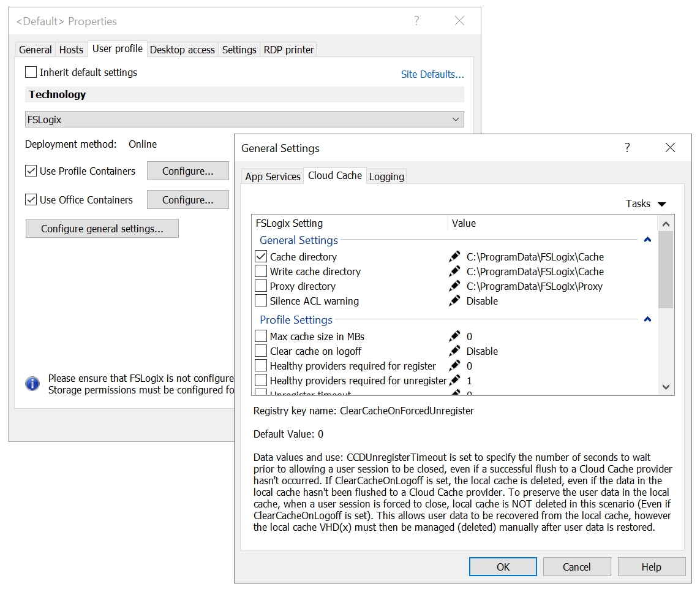Click pencil for Healthy providers required for register
The height and width of the screenshot is (589, 700).
[x=454, y=366]
